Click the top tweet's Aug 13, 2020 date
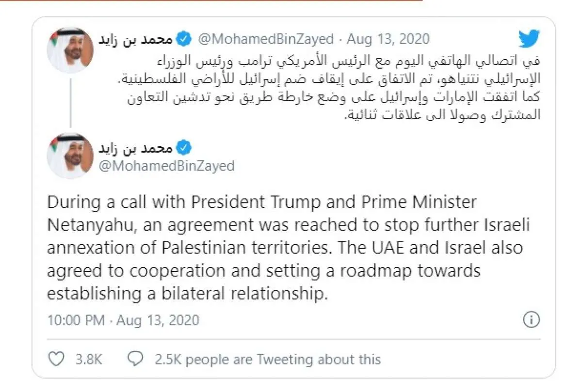Image resolution: width=582 pixels, height=392 pixels. pyautogui.click(x=388, y=39)
